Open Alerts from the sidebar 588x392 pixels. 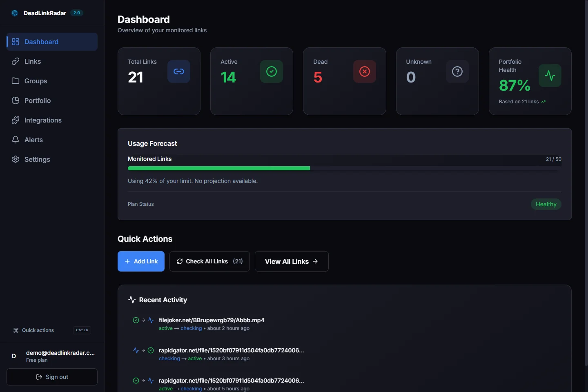(x=33, y=140)
